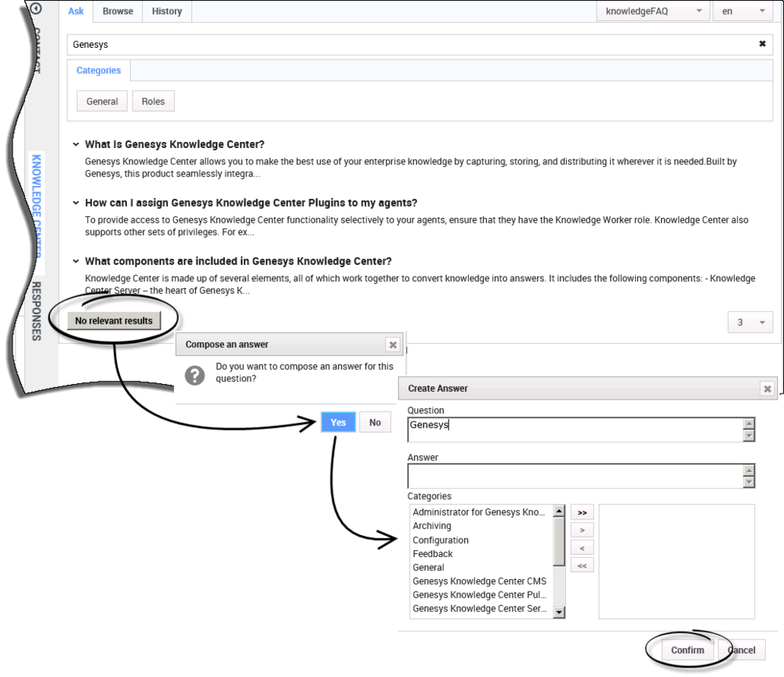Filter by the General category button

pyautogui.click(x=102, y=101)
